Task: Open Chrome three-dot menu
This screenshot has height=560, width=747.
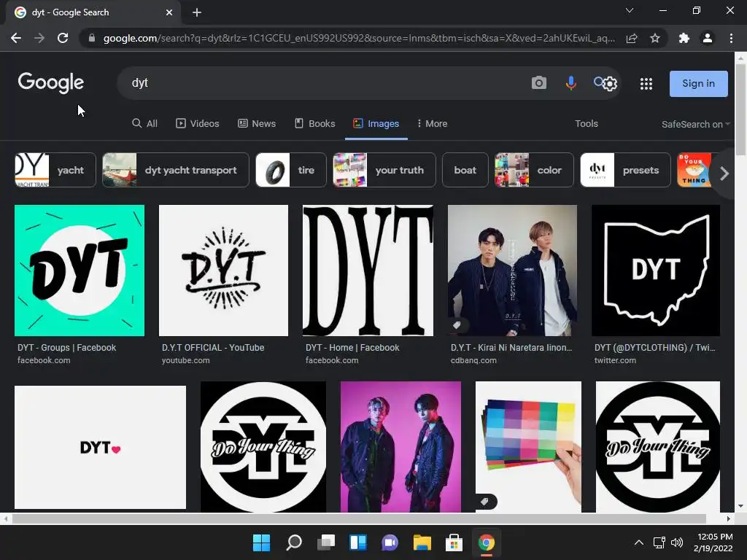Action: [731, 38]
